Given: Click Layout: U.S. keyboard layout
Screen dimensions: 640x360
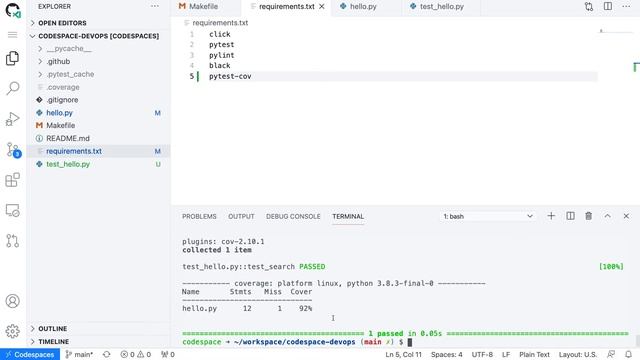Looking at the screenshot, I should [x=578, y=354].
